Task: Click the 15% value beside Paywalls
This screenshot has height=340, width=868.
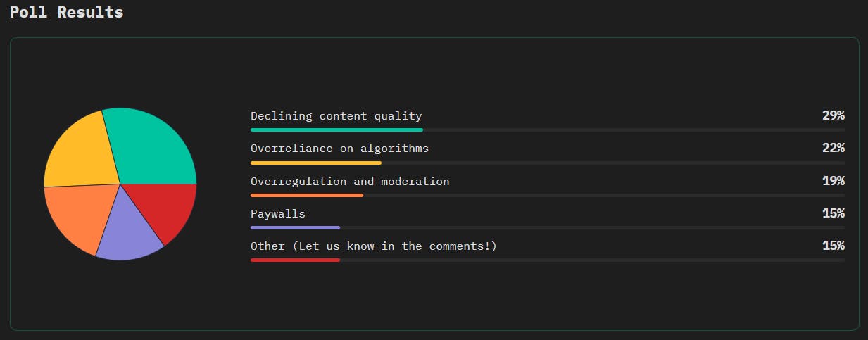Action: pos(833,213)
